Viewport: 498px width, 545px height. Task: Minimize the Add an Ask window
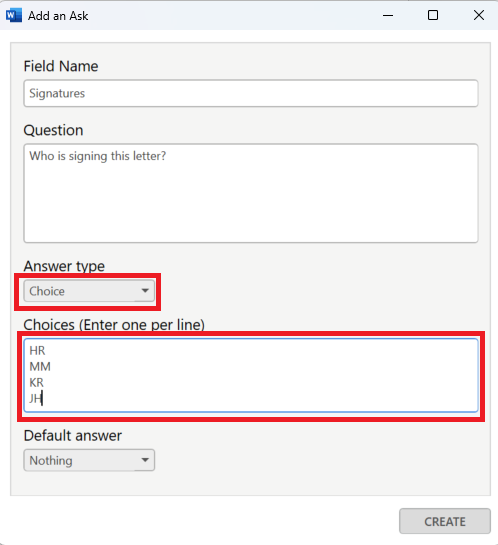click(388, 15)
